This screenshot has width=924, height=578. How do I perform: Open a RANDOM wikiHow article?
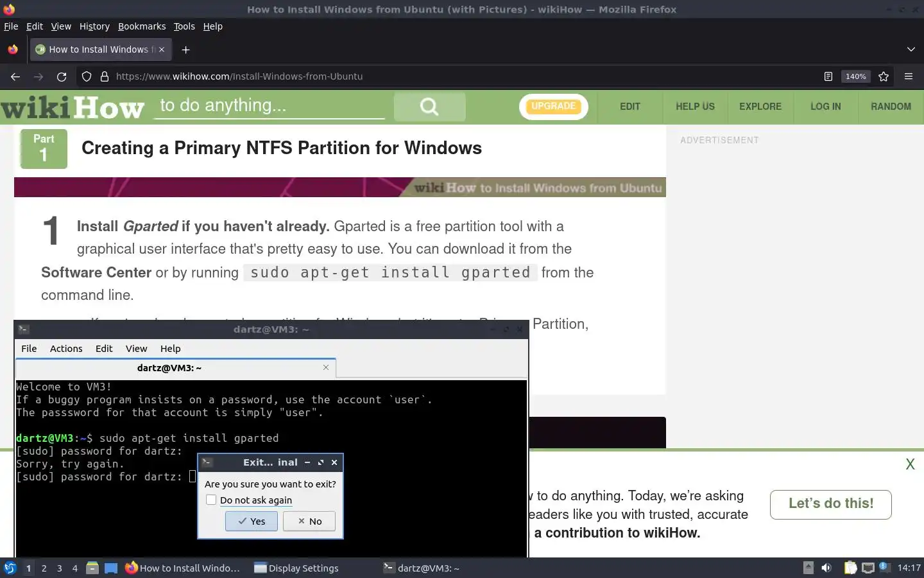[891, 107]
